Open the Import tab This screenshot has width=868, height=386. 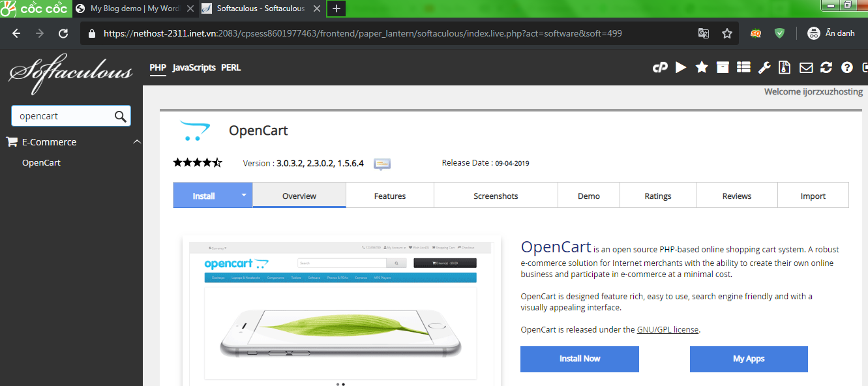813,196
